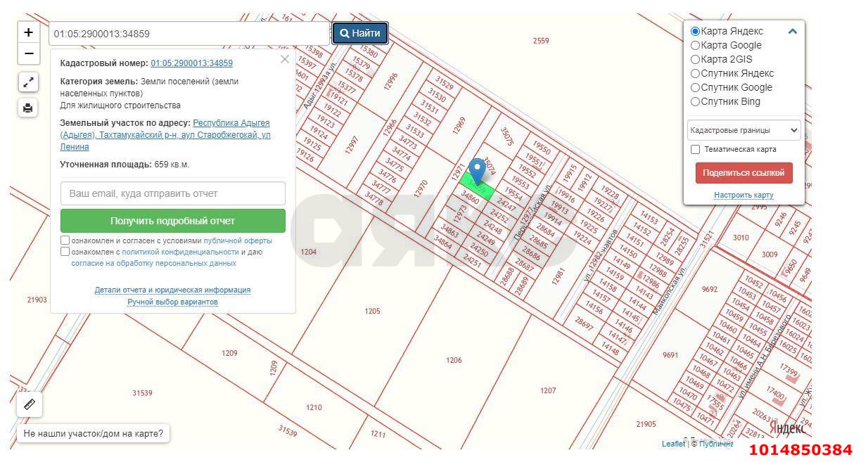Image resolution: width=868 pixels, height=462 pixels.
Task: Click Поделиться ссылкой button
Action: point(743,173)
